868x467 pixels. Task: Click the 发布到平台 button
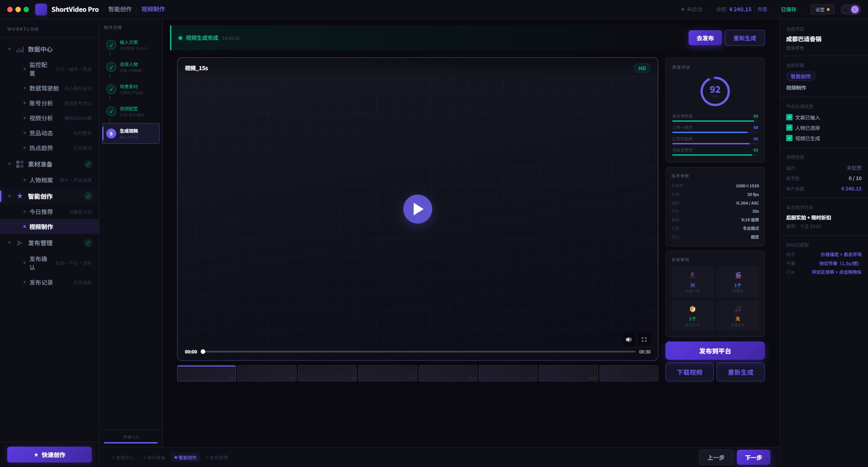714,350
